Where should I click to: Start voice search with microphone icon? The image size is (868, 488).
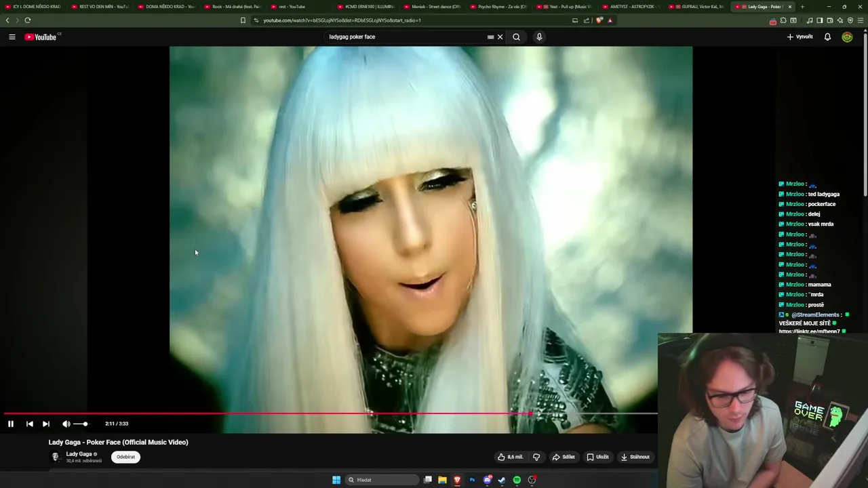tap(539, 37)
